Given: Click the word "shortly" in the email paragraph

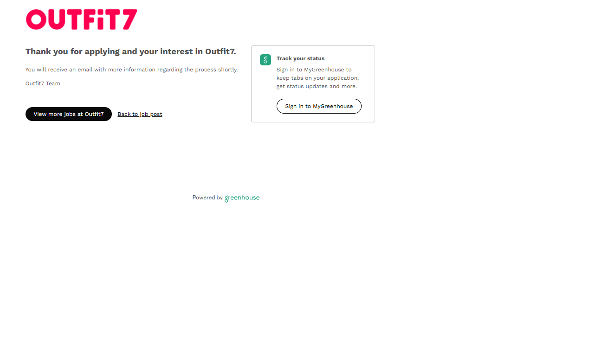Looking at the screenshot, I should (x=227, y=70).
